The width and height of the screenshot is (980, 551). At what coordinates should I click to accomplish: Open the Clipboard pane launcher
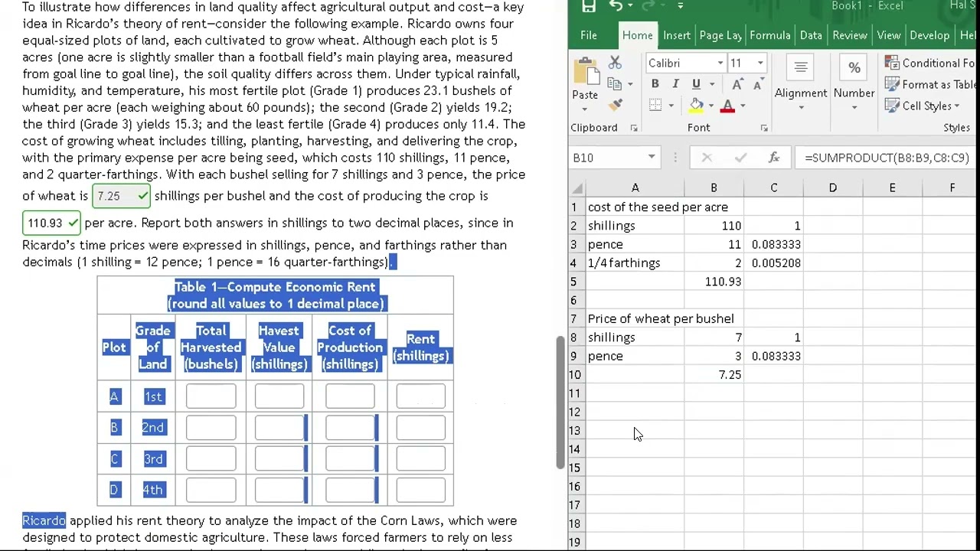pos(634,128)
